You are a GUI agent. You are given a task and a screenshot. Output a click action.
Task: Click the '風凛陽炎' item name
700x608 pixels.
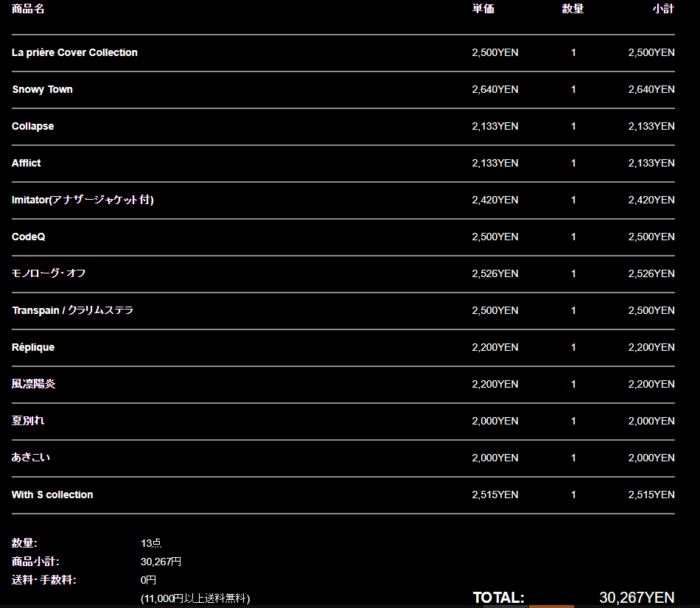tap(33, 384)
